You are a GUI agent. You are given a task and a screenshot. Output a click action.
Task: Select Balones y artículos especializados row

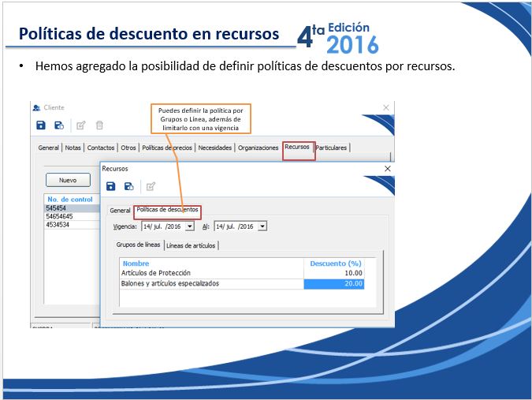(x=242, y=284)
